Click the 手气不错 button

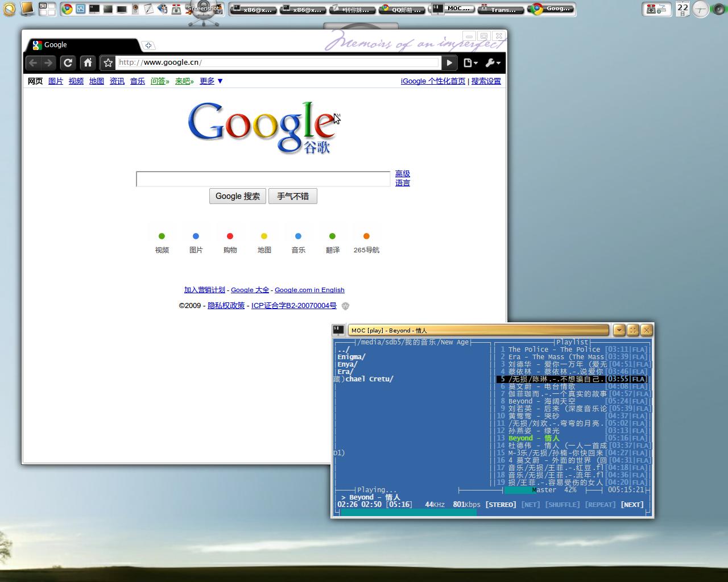[x=293, y=196]
